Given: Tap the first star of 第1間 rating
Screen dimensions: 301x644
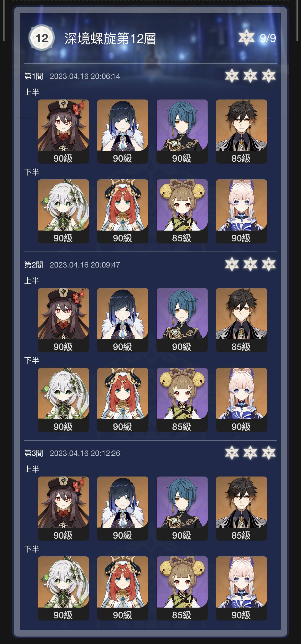Looking at the screenshot, I should (x=232, y=76).
